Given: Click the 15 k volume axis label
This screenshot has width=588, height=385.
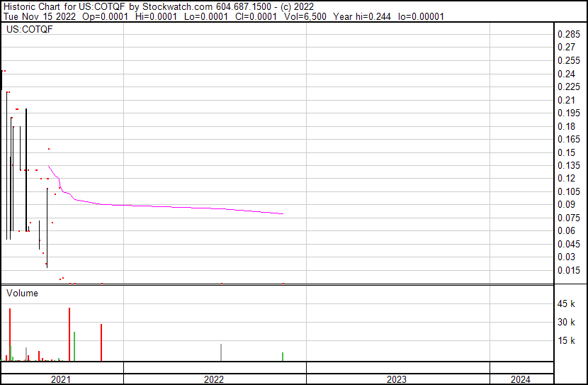Looking at the screenshot, I should click(x=567, y=341).
